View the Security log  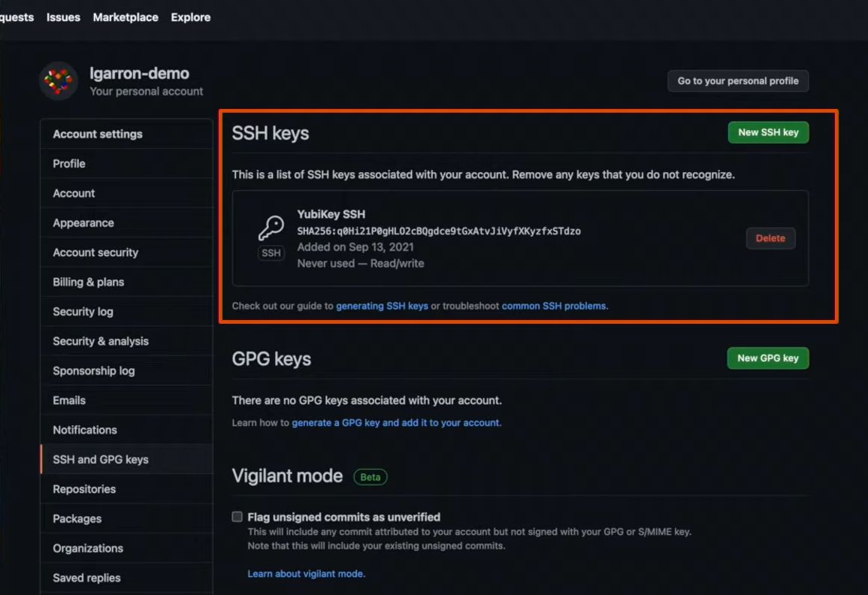pyautogui.click(x=83, y=311)
